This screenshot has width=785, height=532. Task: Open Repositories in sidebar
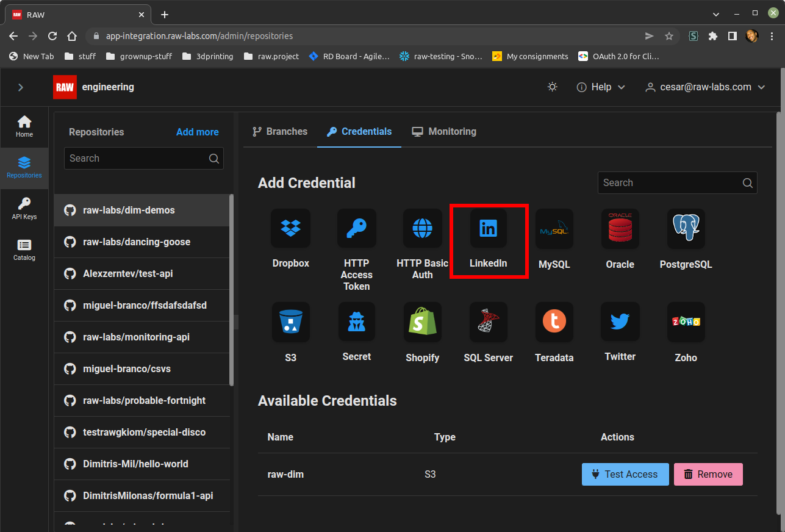coord(24,167)
